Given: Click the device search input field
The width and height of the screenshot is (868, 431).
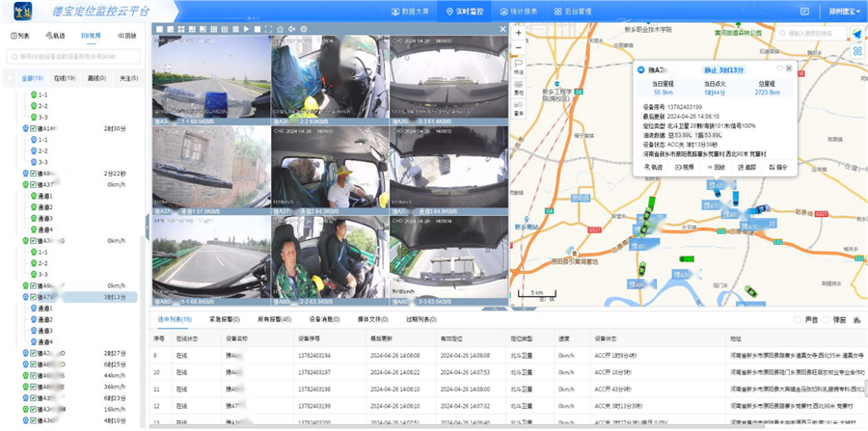Looking at the screenshot, I should (x=72, y=56).
